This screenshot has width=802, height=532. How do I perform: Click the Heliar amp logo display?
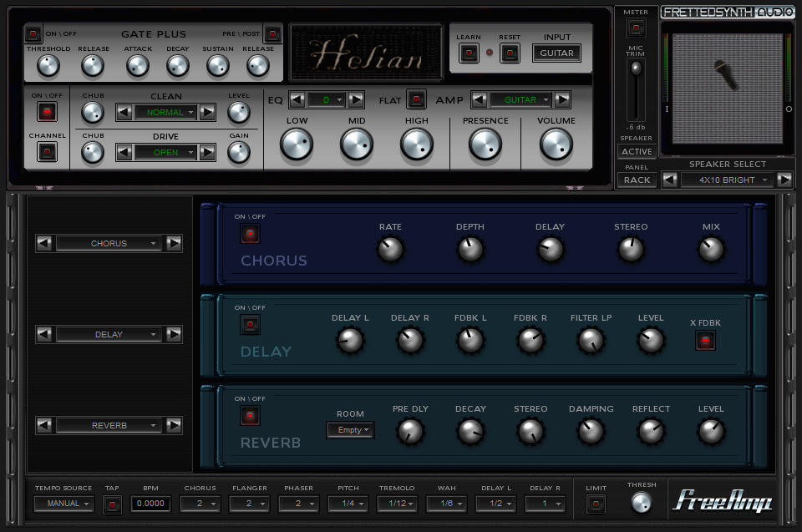[366, 52]
